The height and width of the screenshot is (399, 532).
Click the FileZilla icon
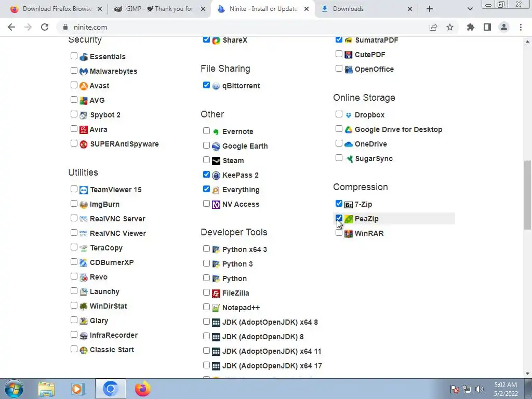[216, 293]
